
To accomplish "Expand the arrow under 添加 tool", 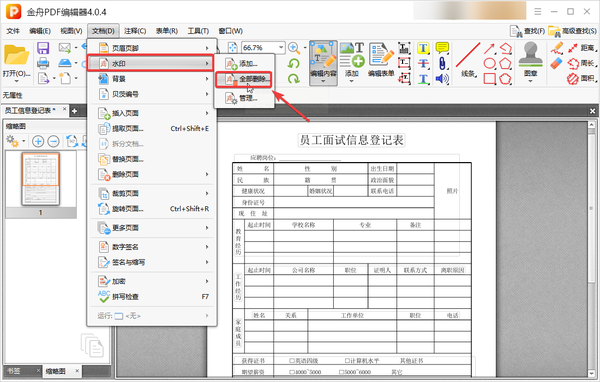I will coord(351,81).
